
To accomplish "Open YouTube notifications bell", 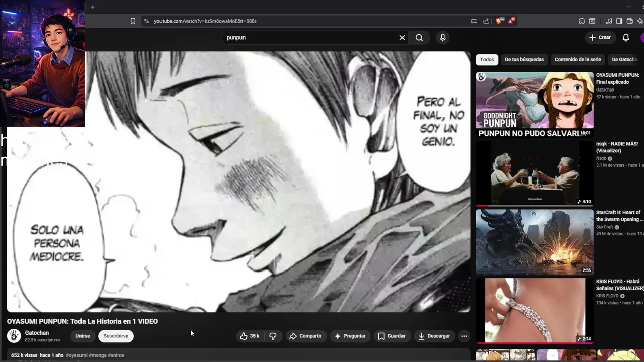I will click(x=626, y=38).
